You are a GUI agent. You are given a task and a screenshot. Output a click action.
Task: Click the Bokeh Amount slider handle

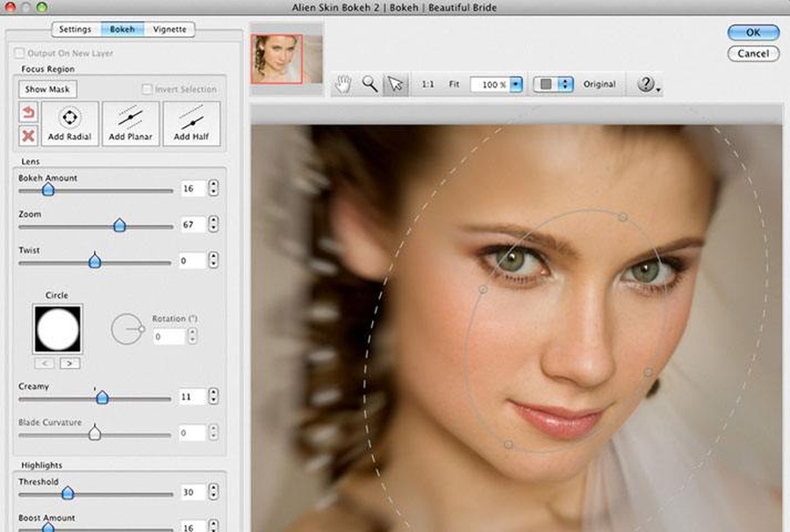point(48,190)
